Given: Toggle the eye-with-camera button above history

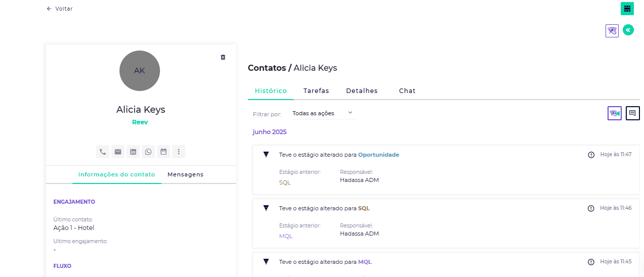Looking at the screenshot, I should coord(615,113).
